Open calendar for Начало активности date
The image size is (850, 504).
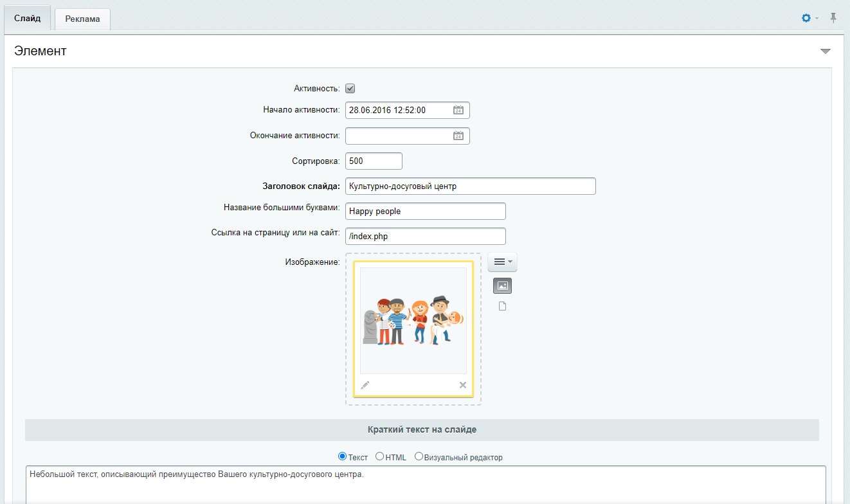pyautogui.click(x=458, y=110)
